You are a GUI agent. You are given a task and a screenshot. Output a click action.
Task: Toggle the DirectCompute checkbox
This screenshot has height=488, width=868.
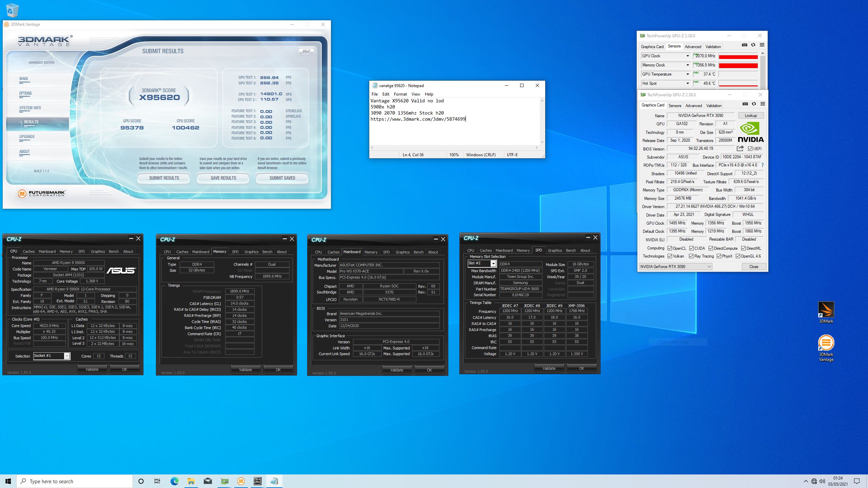click(x=711, y=248)
